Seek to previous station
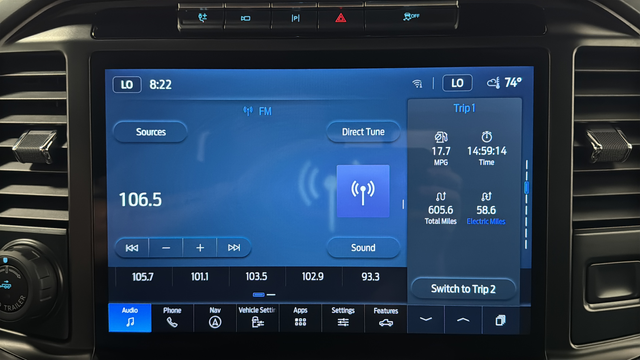This screenshot has width=640, height=360. pos(132,248)
